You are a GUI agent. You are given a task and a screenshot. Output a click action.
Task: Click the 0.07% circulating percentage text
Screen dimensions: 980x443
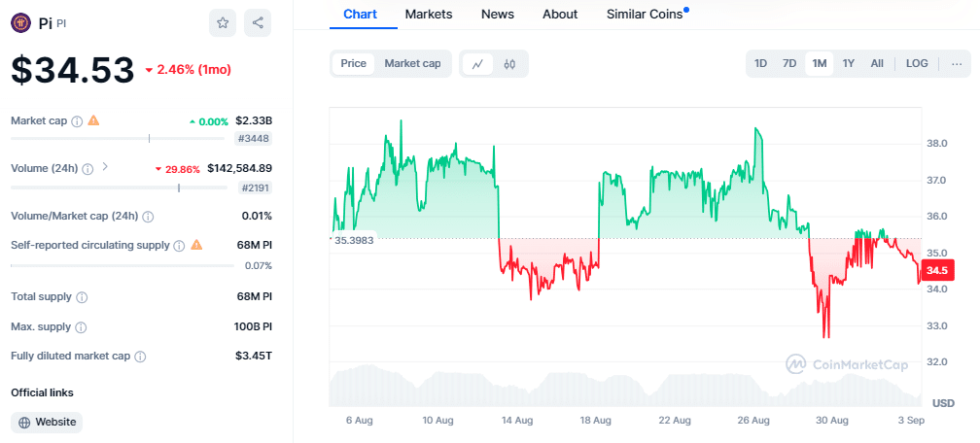259,265
